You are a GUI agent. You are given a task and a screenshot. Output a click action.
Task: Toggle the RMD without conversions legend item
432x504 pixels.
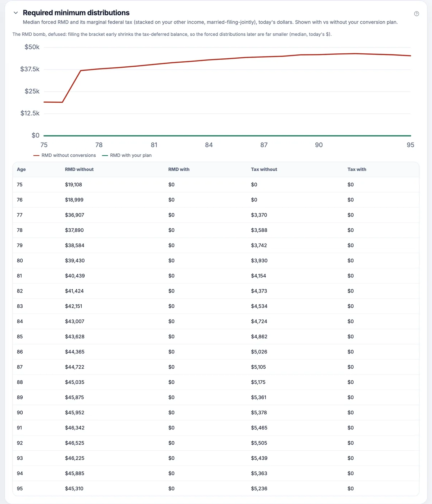[x=65, y=155]
